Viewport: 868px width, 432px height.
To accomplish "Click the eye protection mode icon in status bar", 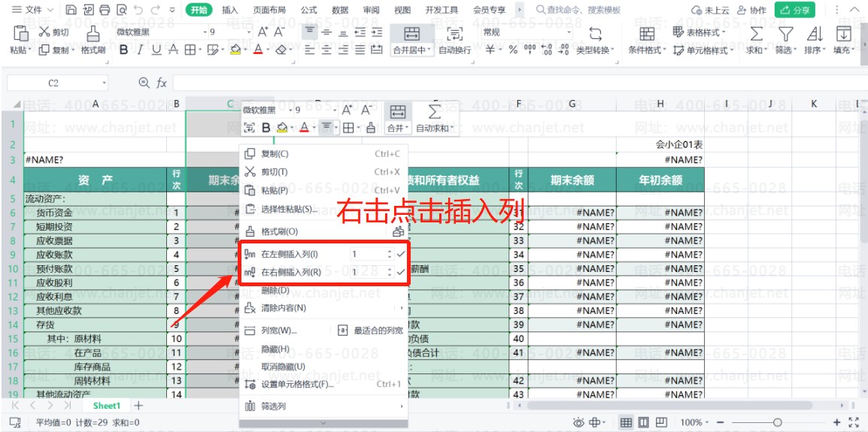I will pos(578,422).
